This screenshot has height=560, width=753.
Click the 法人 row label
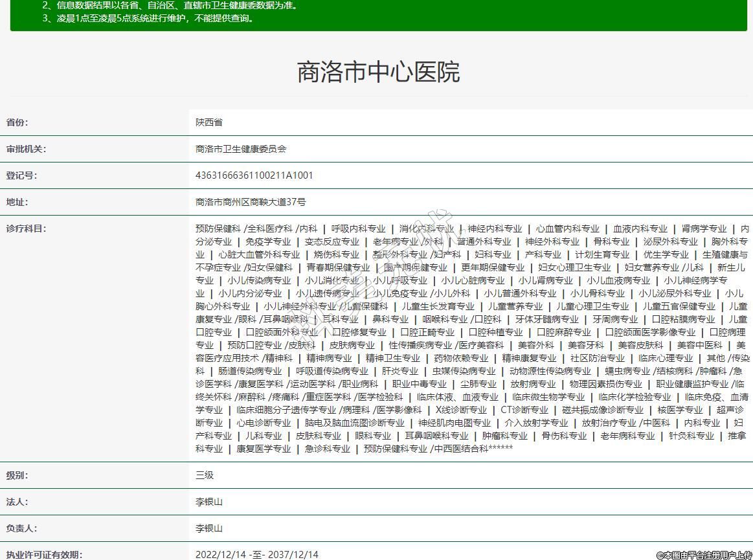17,502
